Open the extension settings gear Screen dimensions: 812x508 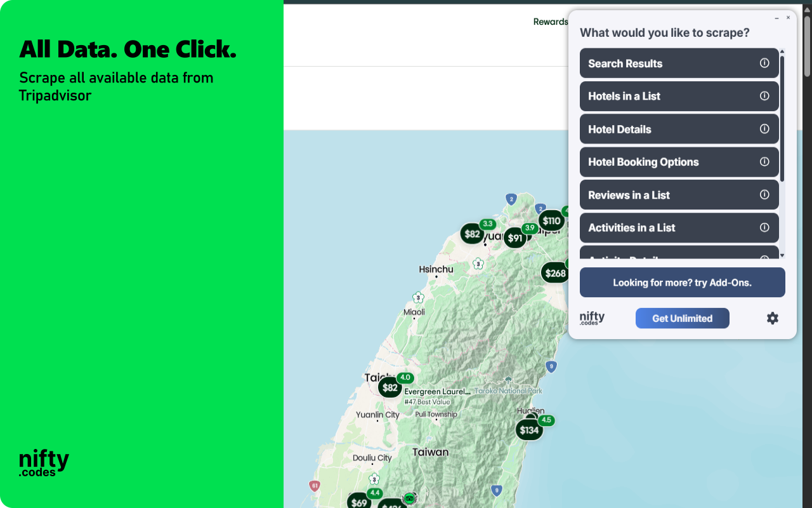pos(772,318)
